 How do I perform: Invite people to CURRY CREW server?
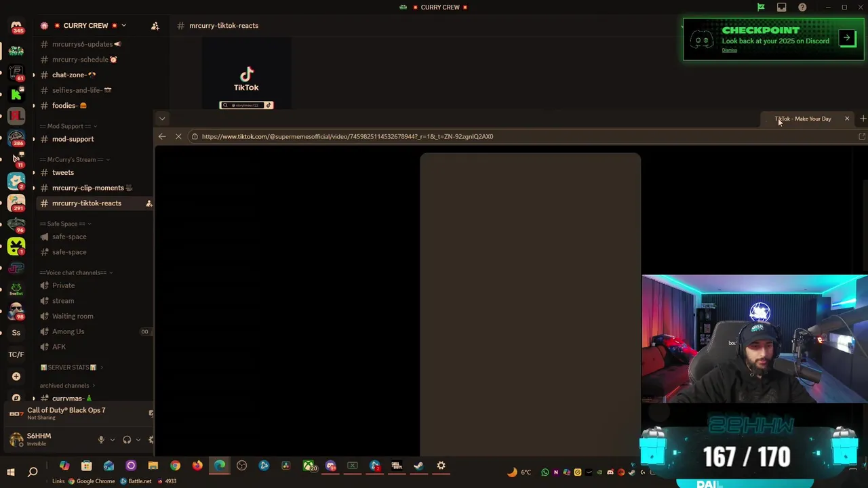coord(155,26)
